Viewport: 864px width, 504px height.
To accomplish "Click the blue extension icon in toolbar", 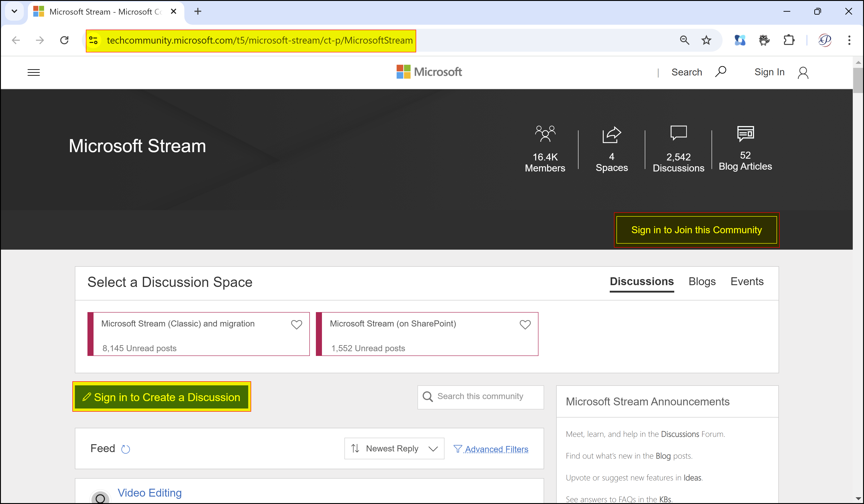I will pyautogui.click(x=740, y=40).
